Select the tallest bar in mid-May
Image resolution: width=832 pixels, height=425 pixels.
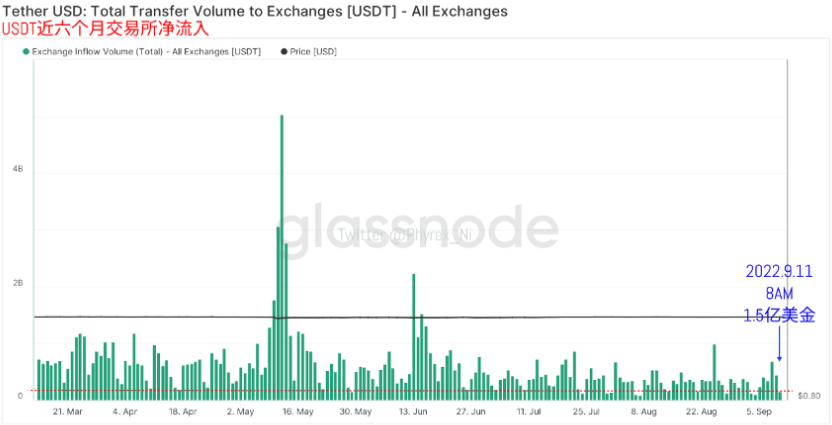tap(282, 257)
